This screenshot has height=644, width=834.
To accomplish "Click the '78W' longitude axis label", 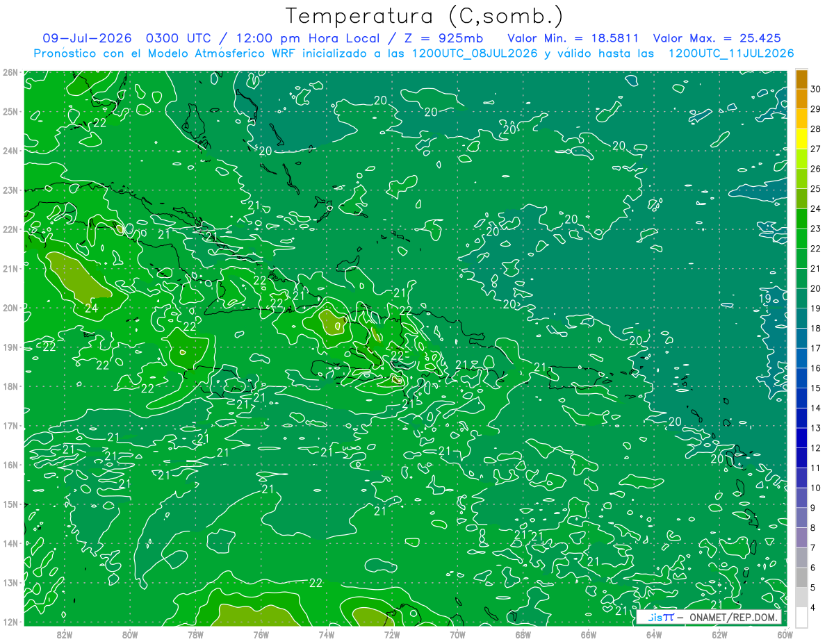I will pyautogui.click(x=195, y=635).
